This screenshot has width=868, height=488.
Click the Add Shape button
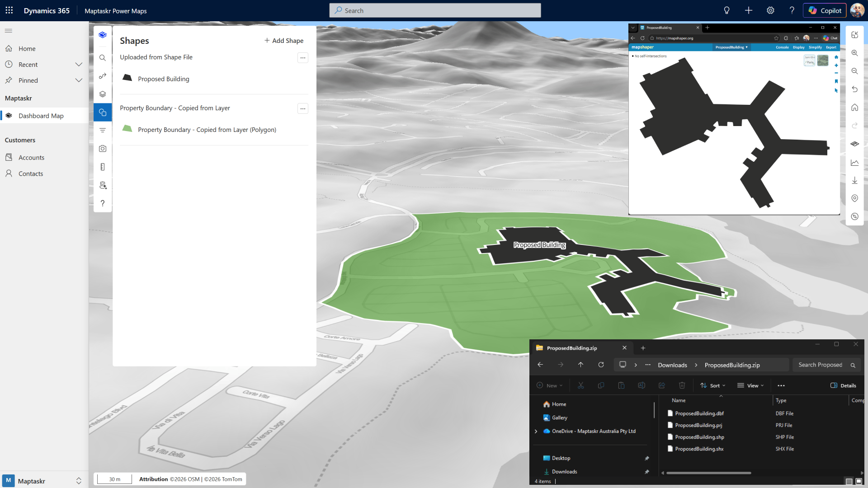[x=284, y=41]
